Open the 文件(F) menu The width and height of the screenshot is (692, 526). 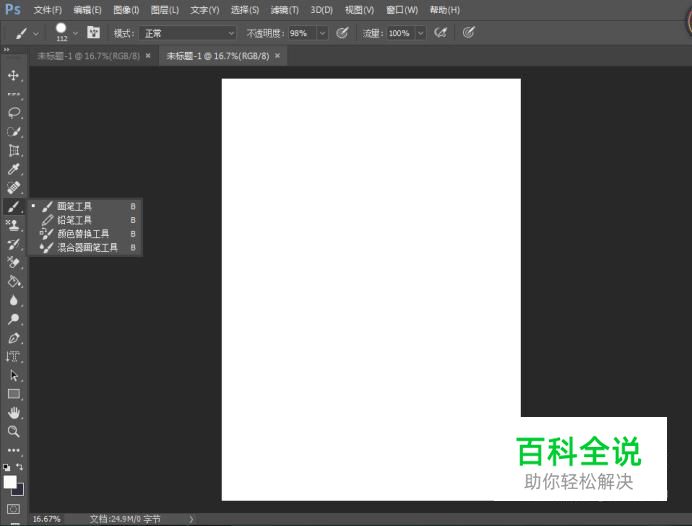pyautogui.click(x=48, y=10)
